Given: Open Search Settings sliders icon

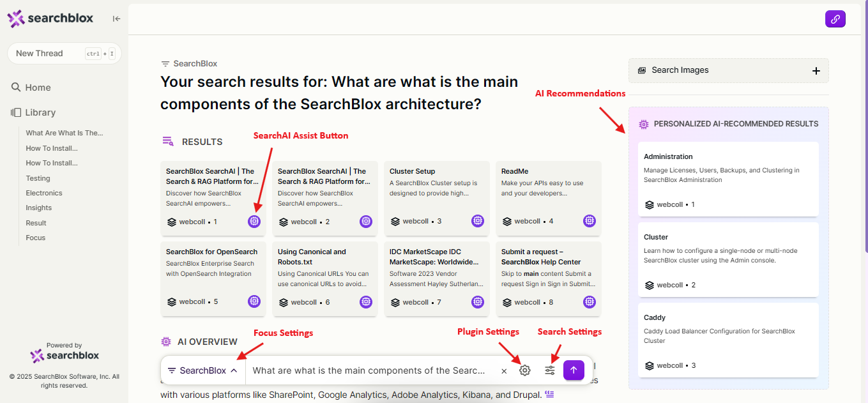Looking at the screenshot, I should click(x=550, y=370).
